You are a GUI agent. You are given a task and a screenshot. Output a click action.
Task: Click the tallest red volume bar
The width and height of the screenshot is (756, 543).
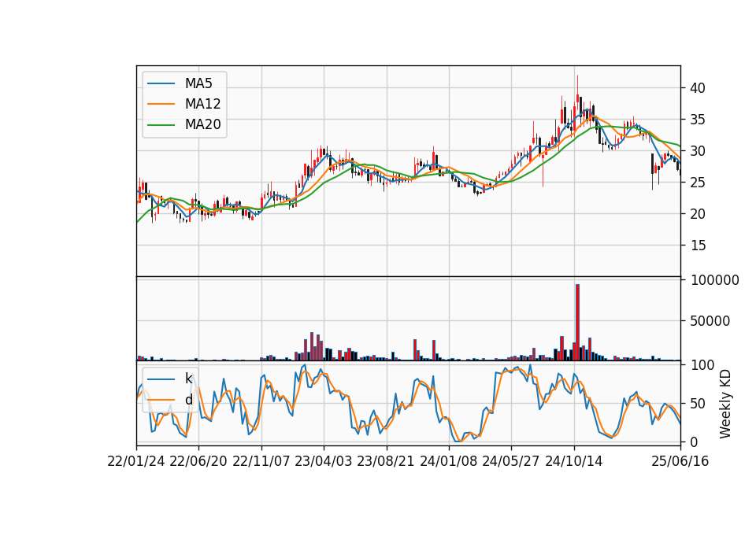[577, 323]
